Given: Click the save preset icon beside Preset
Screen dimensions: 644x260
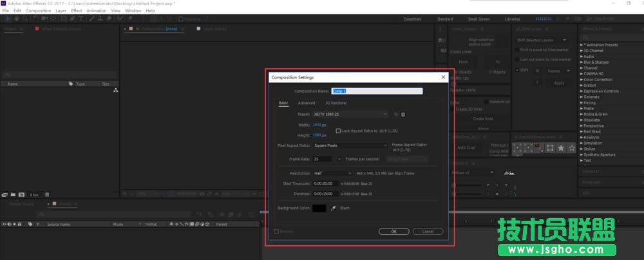Looking at the screenshot, I should pos(396,114).
